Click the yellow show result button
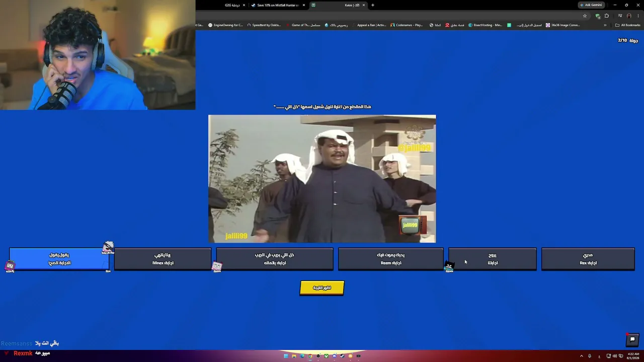The height and width of the screenshot is (362, 644). 322,288
